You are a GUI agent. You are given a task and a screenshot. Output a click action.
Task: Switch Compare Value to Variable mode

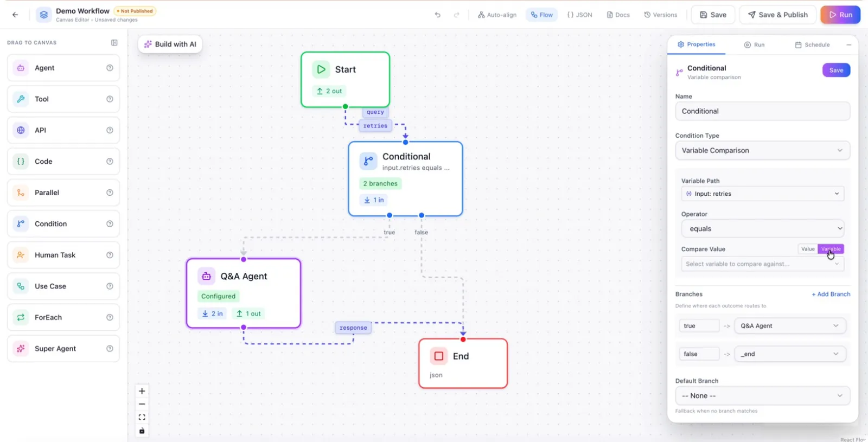[831, 249]
